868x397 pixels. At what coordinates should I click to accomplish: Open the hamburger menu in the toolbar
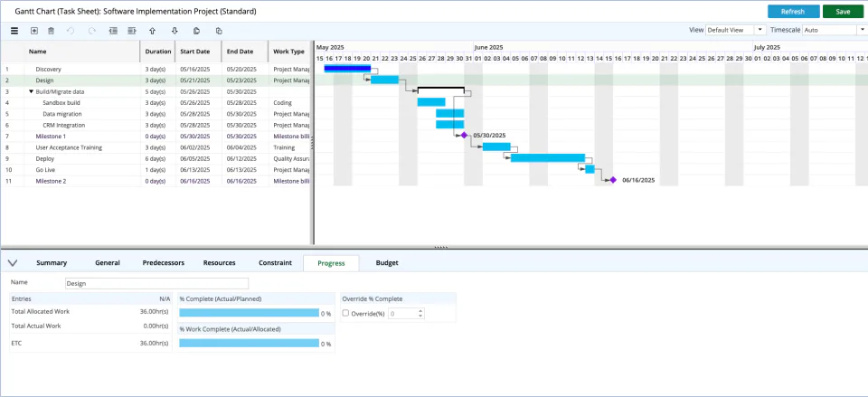[15, 31]
